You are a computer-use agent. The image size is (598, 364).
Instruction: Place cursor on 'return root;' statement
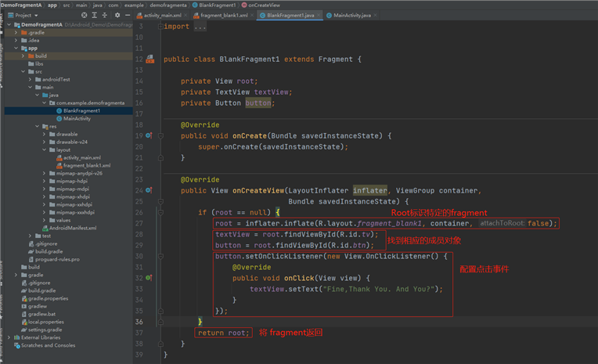pyautogui.click(x=224, y=333)
